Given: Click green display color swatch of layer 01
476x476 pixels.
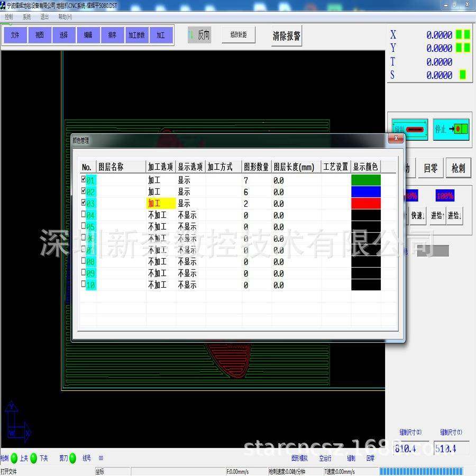Looking at the screenshot, I should pyautogui.click(x=366, y=180).
